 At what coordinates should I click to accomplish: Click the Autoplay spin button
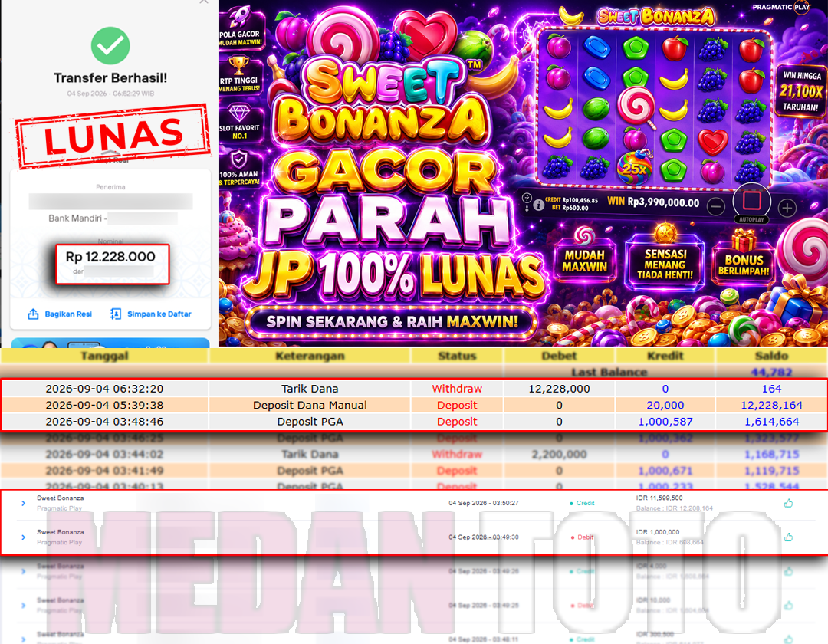coord(752,202)
